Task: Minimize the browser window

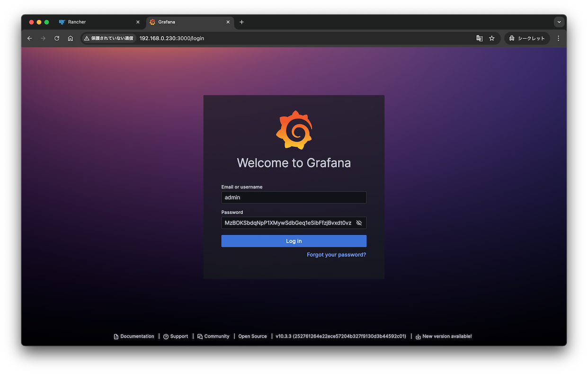Action: [x=39, y=22]
